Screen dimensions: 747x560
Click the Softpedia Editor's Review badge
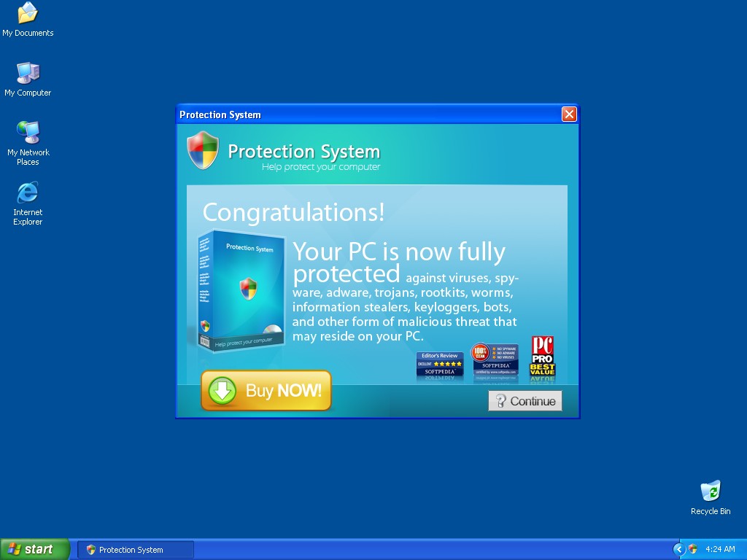pyautogui.click(x=439, y=364)
